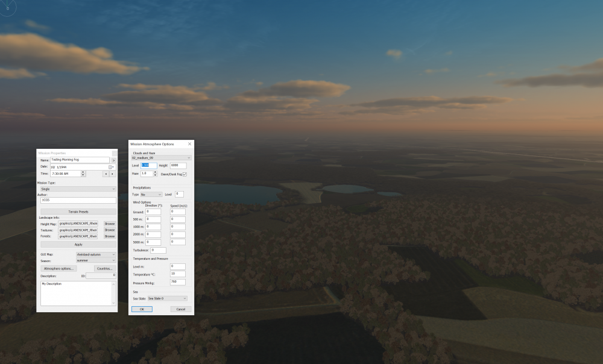This screenshot has width=603, height=364.
Task: Browse for the Height Map file
Action: pos(110,224)
